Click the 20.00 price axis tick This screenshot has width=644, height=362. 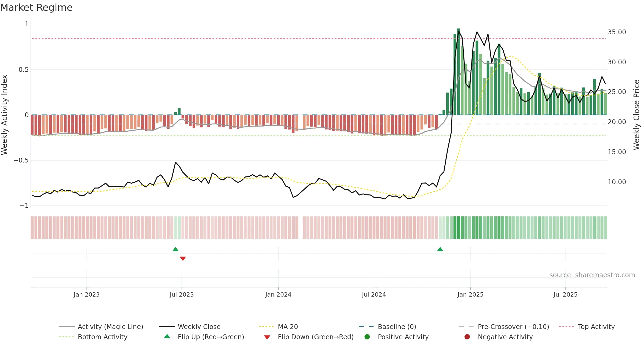(x=617, y=122)
